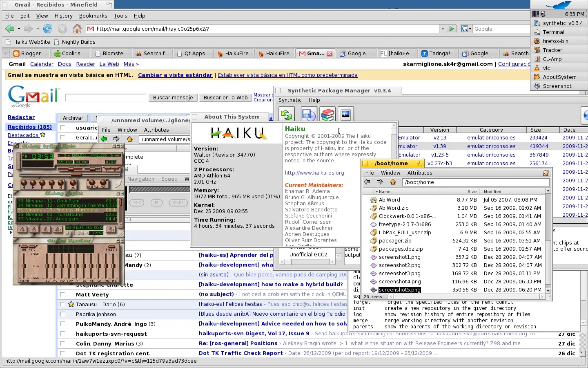Tick the checkbox for Matt Veety's email
588x368 pixels.
click(62, 294)
